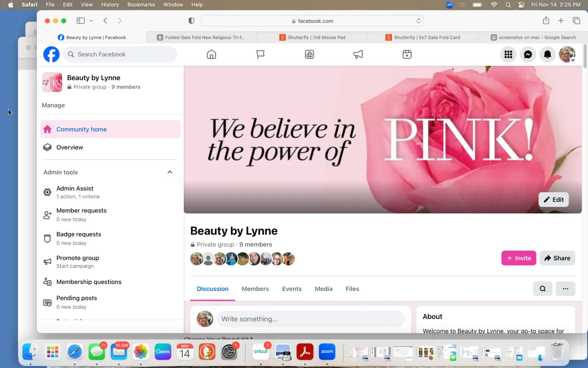Open Finder from the Dock

(x=30, y=351)
